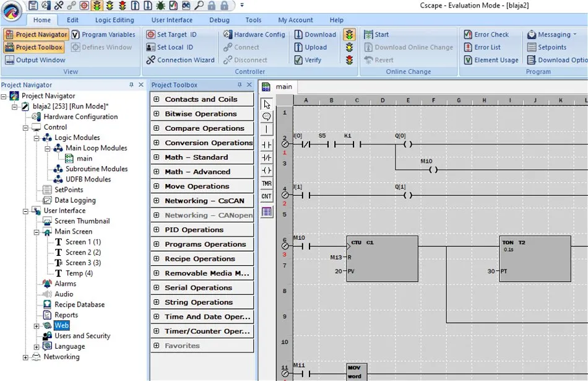Select Screen 1 (1) in navigator tree
Viewport: 588px width, 381px height.
(83, 242)
